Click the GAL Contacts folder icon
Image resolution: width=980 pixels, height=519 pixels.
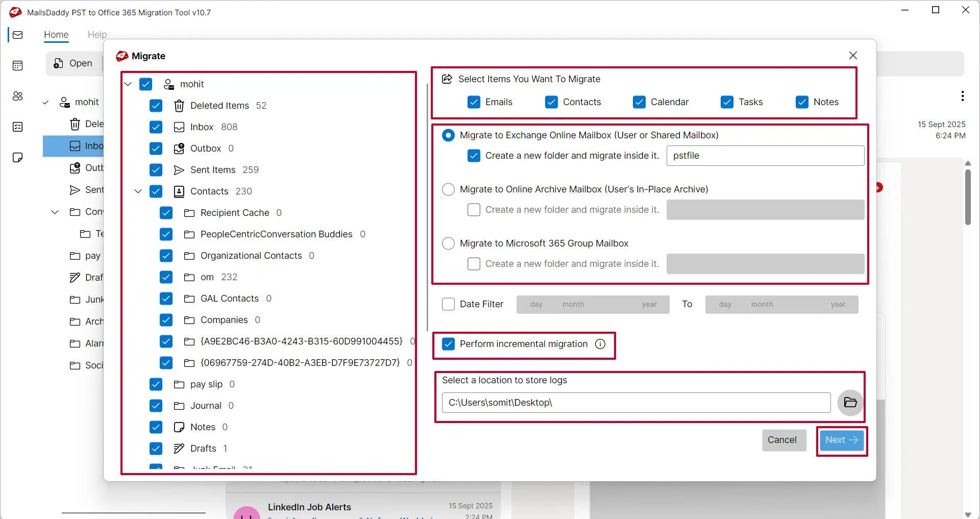click(x=189, y=299)
